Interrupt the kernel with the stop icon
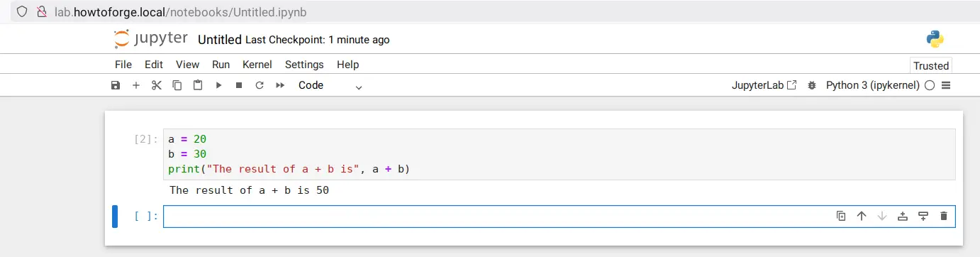980x257 pixels. [239, 85]
